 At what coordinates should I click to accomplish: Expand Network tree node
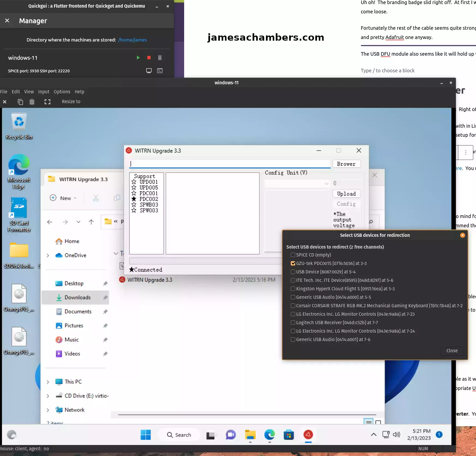(x=48, y=410)
